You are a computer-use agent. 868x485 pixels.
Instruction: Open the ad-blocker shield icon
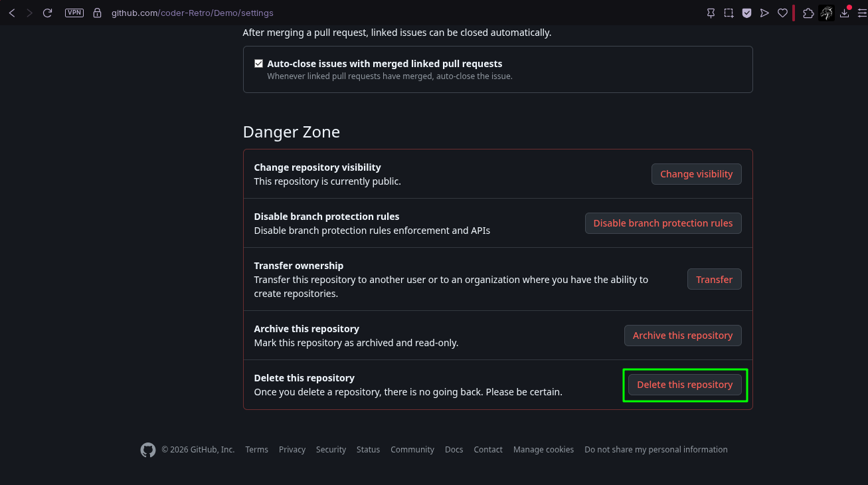click(x=746, y=13)
